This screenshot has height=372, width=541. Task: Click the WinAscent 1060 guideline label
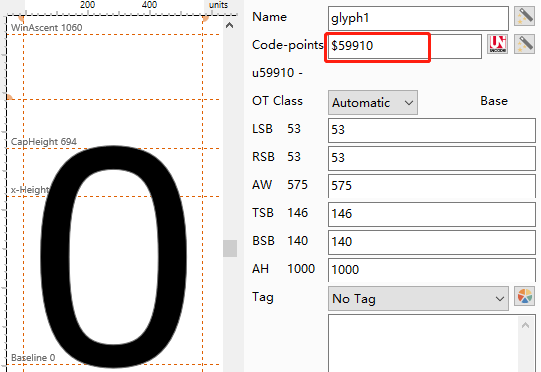pos(47,28)
